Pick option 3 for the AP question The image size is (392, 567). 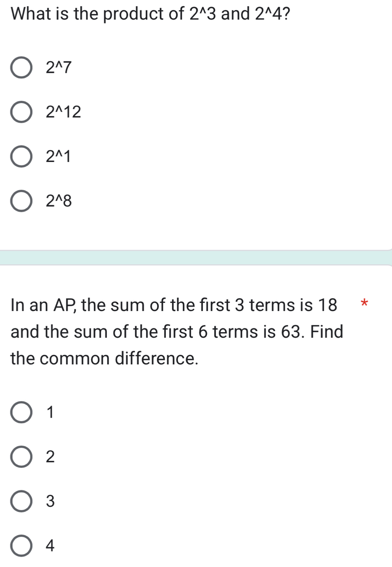20,502
